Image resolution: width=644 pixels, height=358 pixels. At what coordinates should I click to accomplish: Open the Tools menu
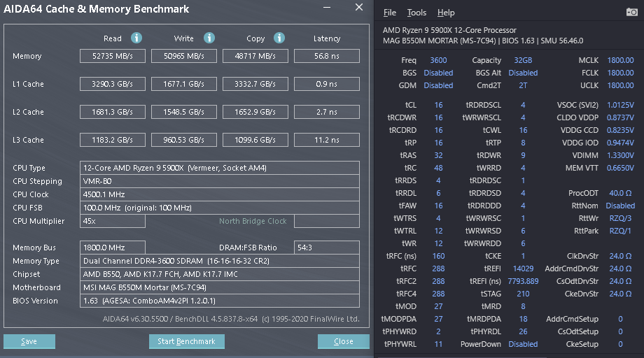tap(417, 13)
